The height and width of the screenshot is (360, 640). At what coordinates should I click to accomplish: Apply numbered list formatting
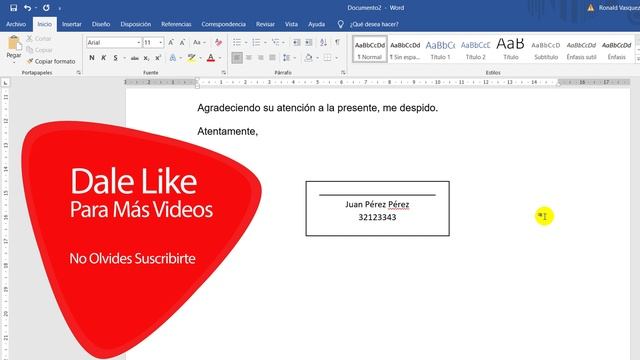pos(256,42)
